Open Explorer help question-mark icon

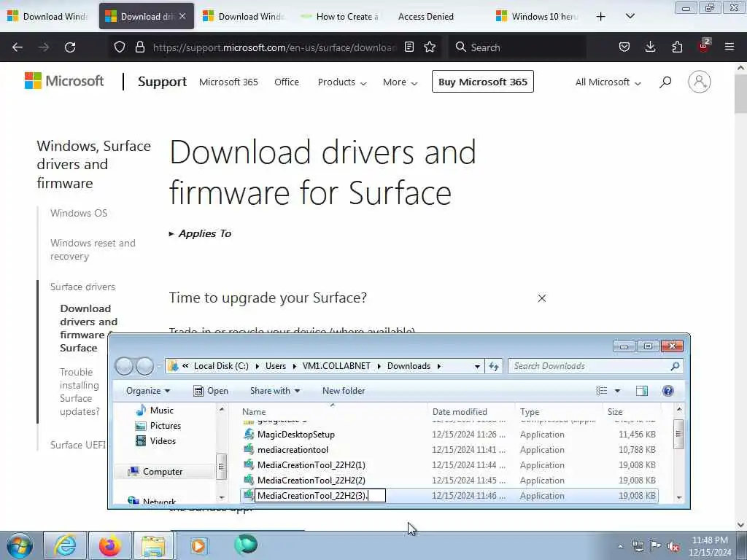point(668,391)
